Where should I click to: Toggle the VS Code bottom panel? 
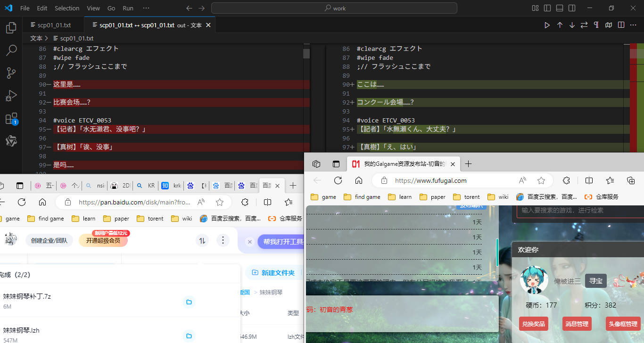pos(560,8)
